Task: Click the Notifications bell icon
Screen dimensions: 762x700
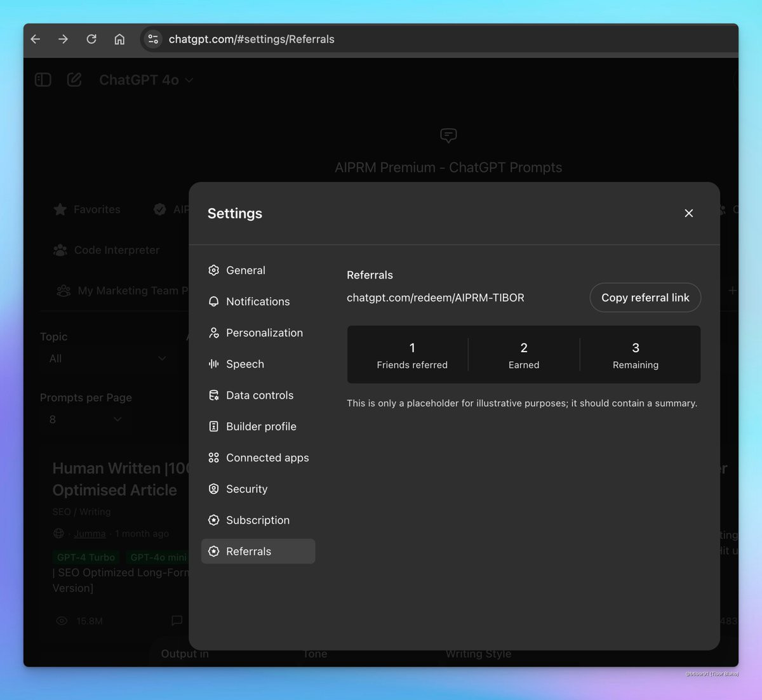Action: click(x=214, y=301)
